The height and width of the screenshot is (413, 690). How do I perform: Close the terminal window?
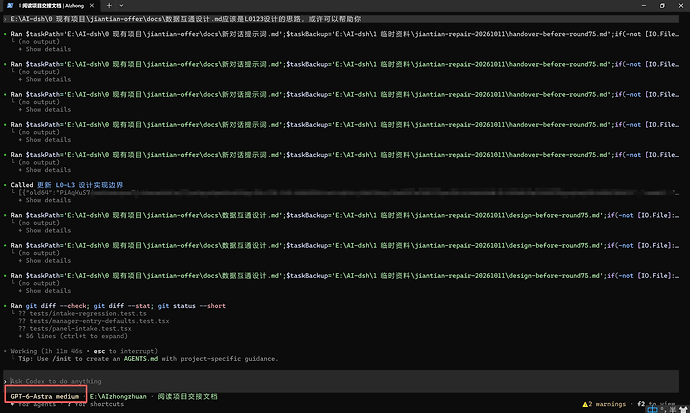(680, 6)
